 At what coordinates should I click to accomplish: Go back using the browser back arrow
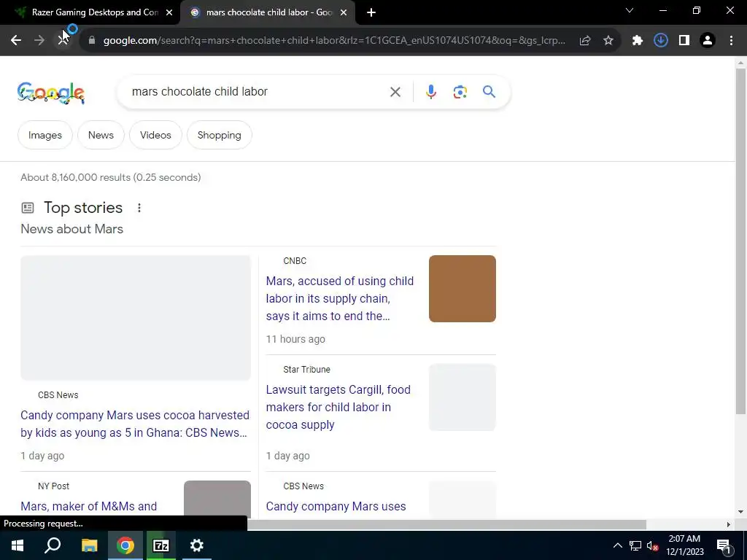pos(16,41)
